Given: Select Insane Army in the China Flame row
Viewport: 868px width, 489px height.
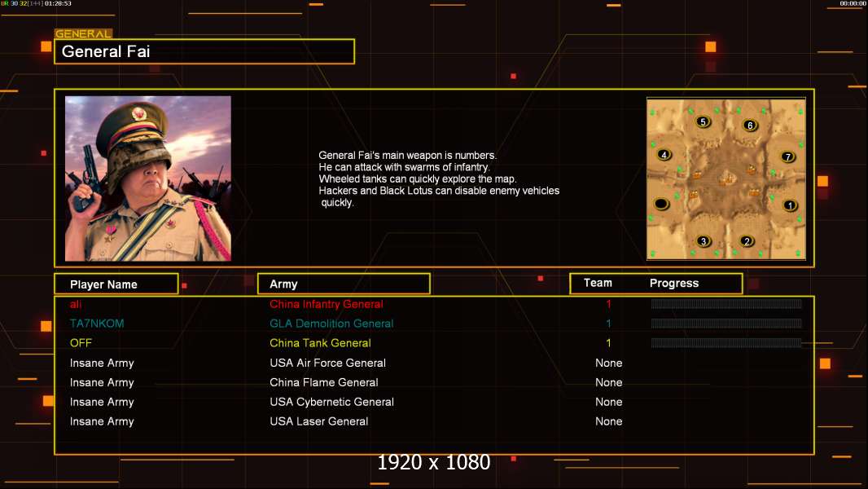Looking at the screenshot, I should click(x=102, y=382).
